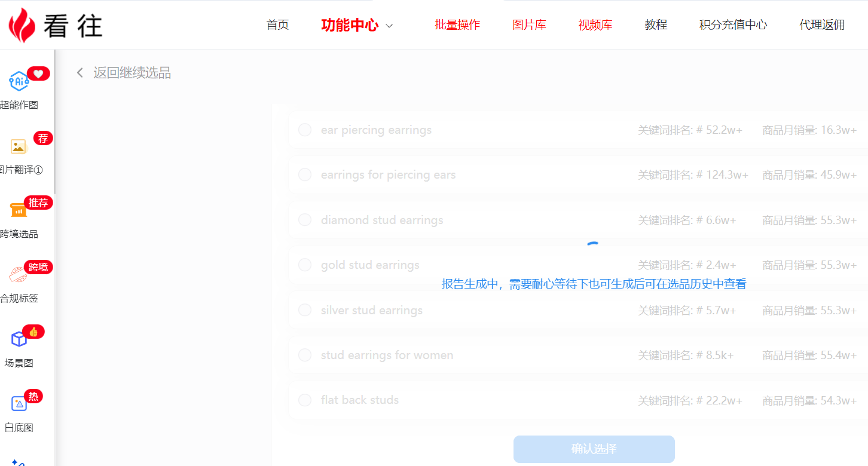Click the back arrow beside 返回继续选品

80,73
